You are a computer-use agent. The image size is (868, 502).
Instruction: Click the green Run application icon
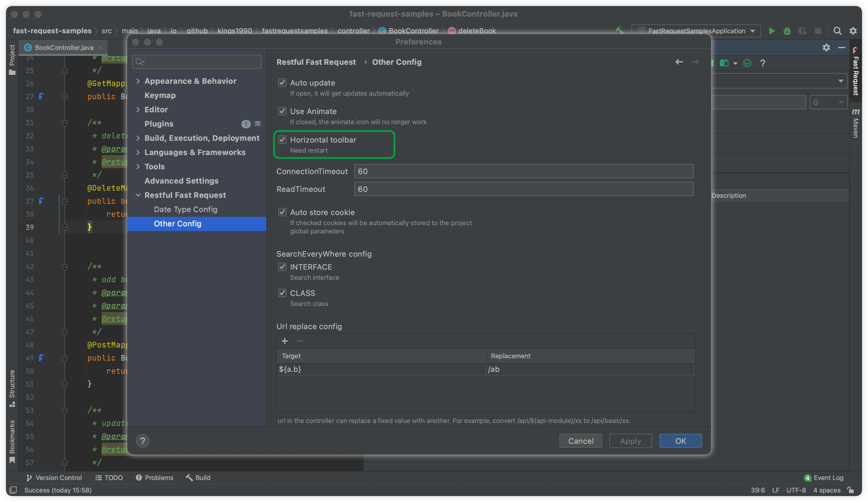772,31
